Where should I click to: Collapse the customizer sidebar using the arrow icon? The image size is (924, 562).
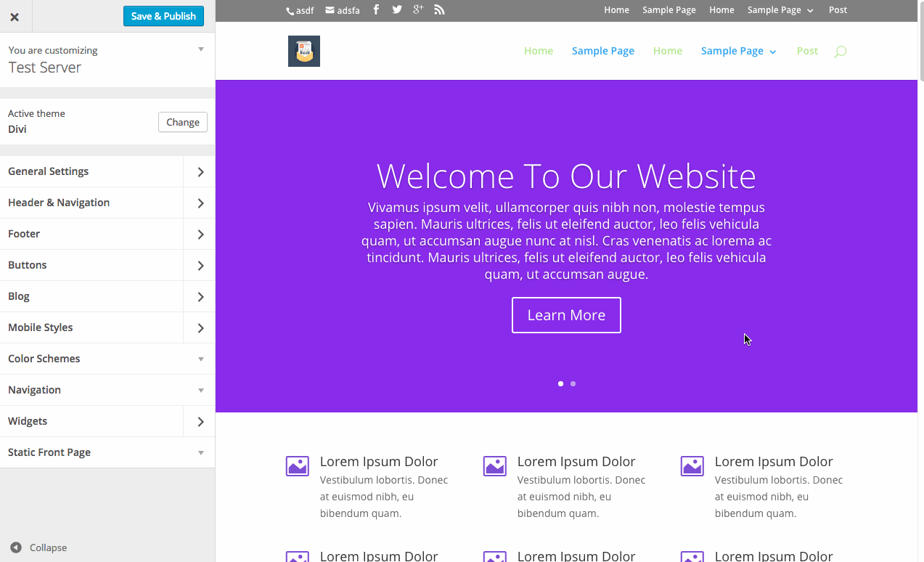tap(17, 547)
